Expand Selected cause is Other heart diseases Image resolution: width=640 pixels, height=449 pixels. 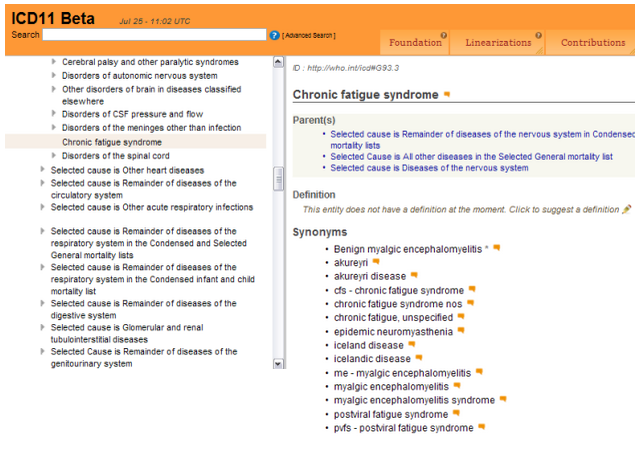[x=43, y=170]
